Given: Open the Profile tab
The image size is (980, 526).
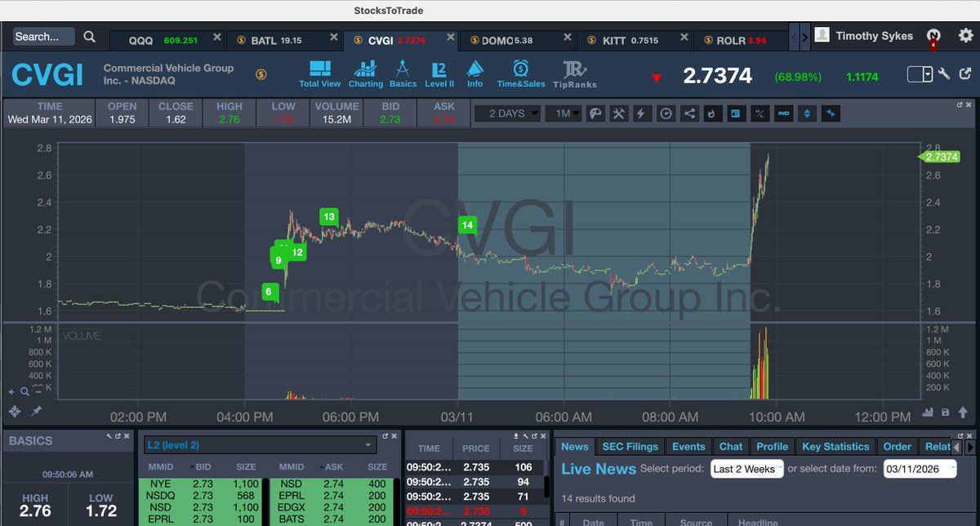Looking at the screenshot, I should (772, 447).
